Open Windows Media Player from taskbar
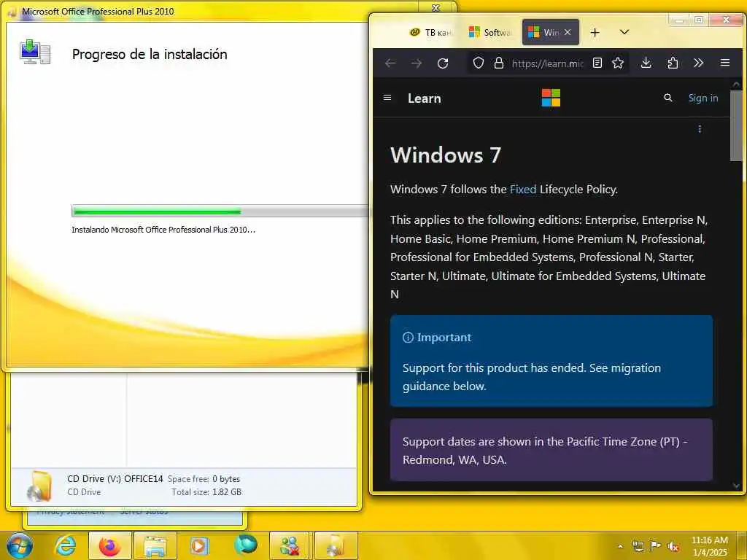The image size is (747, 560). (x=200, y=545)
